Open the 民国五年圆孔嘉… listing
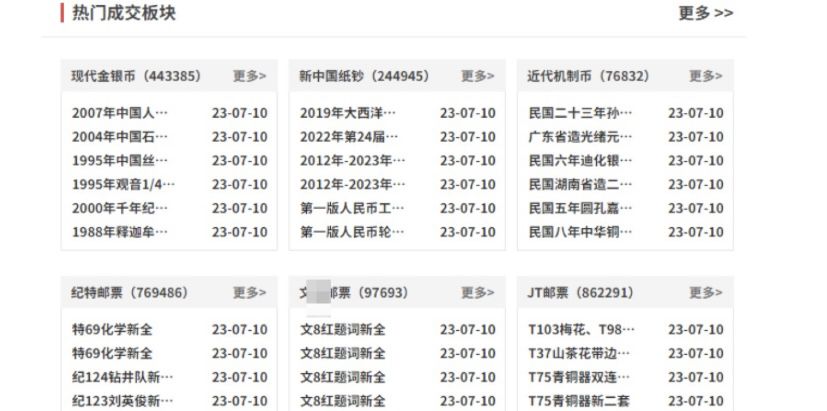This screenshot has height=411, width=827. [x=580, y=208]
